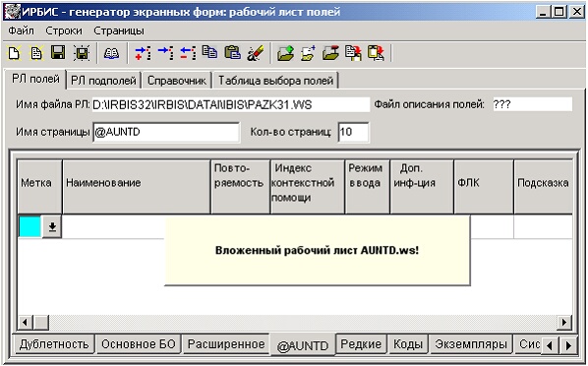Click the folder with green diamond icon
This screenshot has width=588, height=366.
click(285, 53)
